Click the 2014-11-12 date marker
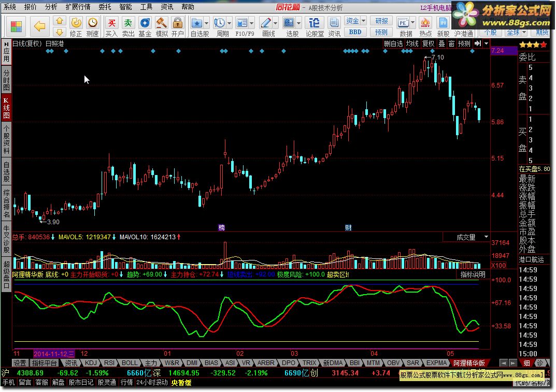The image size is (556, 392). tap(54, 354)
